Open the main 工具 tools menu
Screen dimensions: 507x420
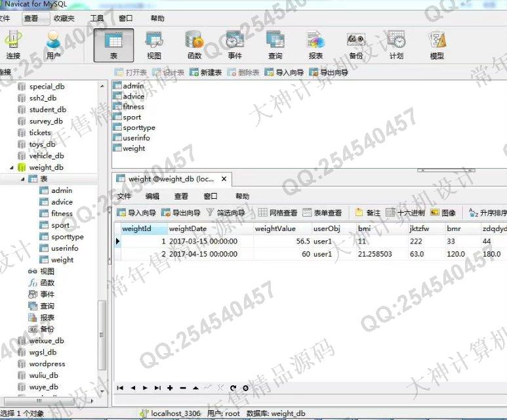tap(96, 18)
